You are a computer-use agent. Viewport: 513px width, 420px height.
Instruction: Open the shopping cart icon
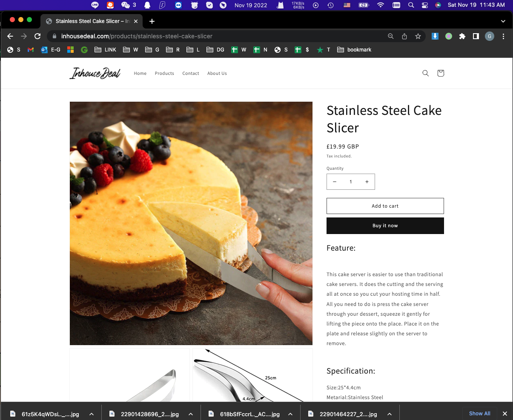click(441, 73)
